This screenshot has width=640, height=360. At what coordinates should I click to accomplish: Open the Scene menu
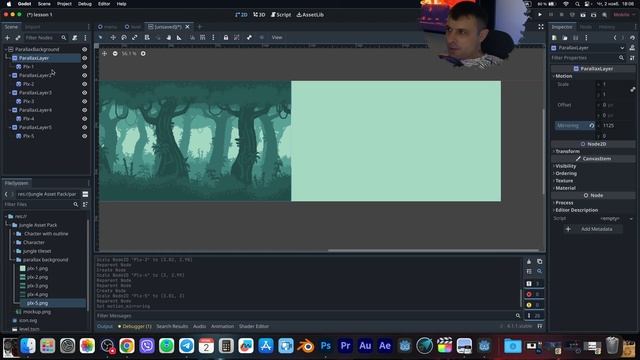coord(44,4)
